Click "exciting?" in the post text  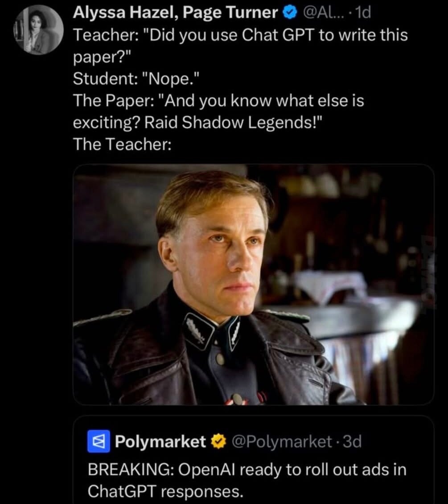(107, 123)
